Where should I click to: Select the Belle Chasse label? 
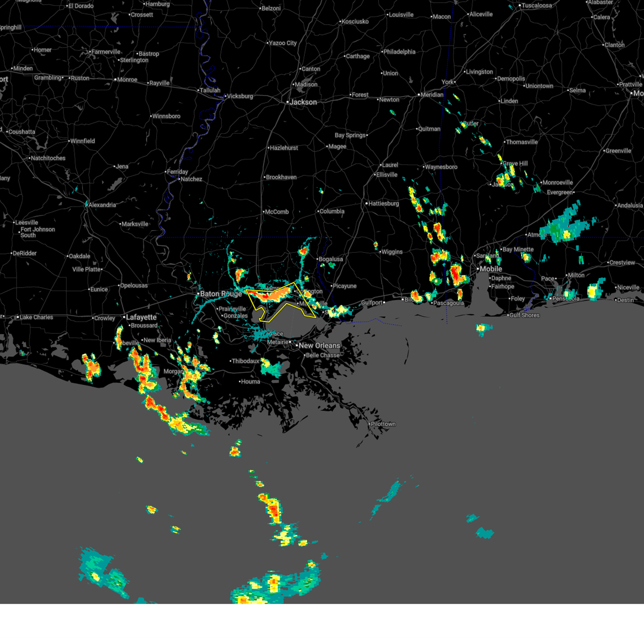323,355
